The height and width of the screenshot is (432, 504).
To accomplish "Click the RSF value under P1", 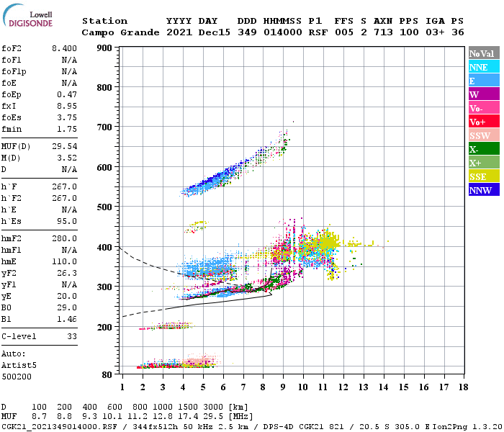I will coord(318,32).
